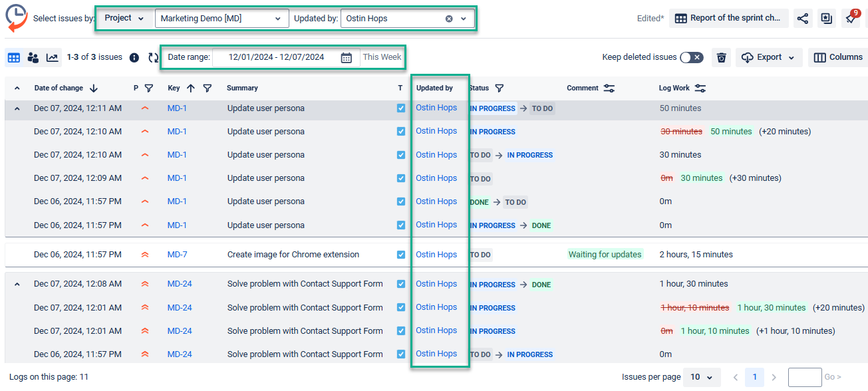
Task: Toggle the checkbox on the first MD-1 row
Action: pyautogui.click(x=400, y=108)
